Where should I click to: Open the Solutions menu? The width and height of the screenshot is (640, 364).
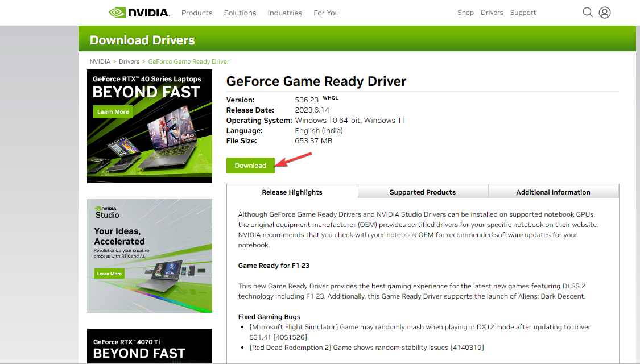point(240,13)
